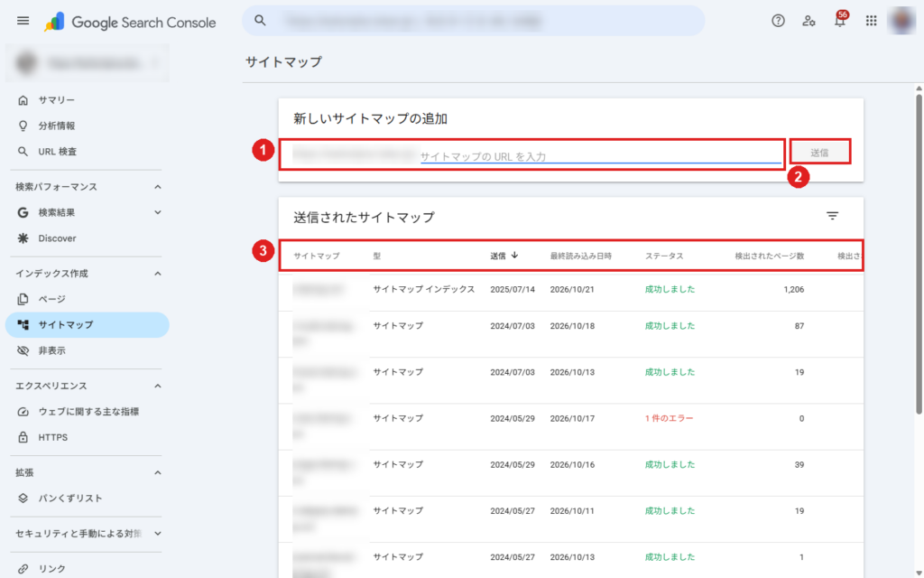Open リンク report in sidebar
This screenshot has width=924, height=578.
pyautogui.click(x=88, y=569)
